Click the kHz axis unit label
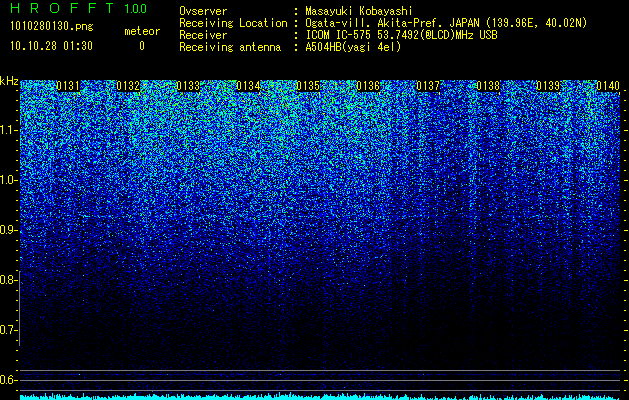 coord(9,81)
